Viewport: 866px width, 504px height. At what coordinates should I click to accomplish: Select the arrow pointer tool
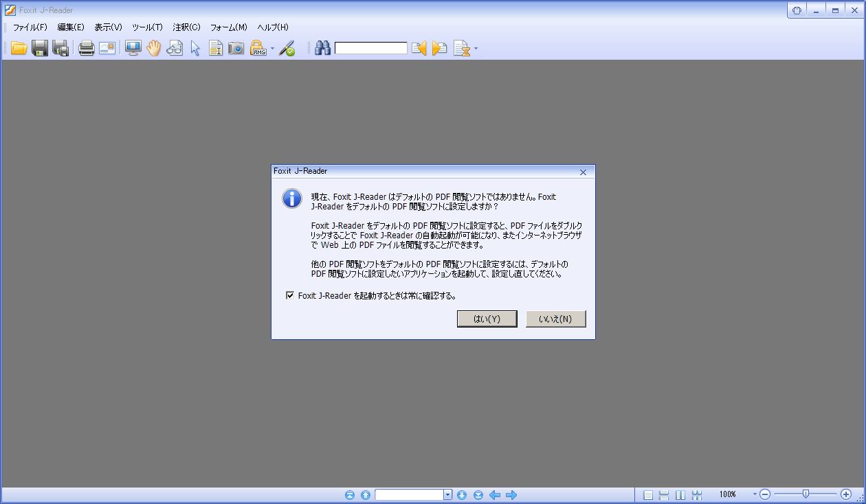[195, 48]
